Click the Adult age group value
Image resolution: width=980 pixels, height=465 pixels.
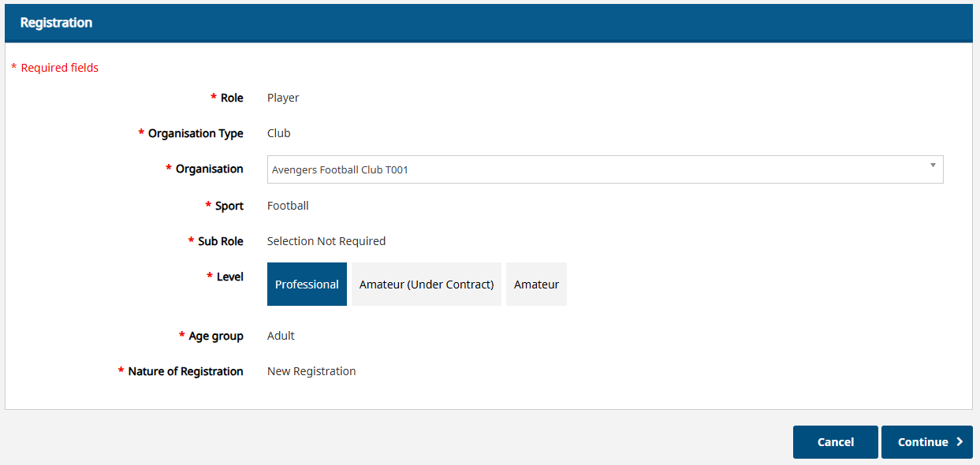click(x=281, y=336)
